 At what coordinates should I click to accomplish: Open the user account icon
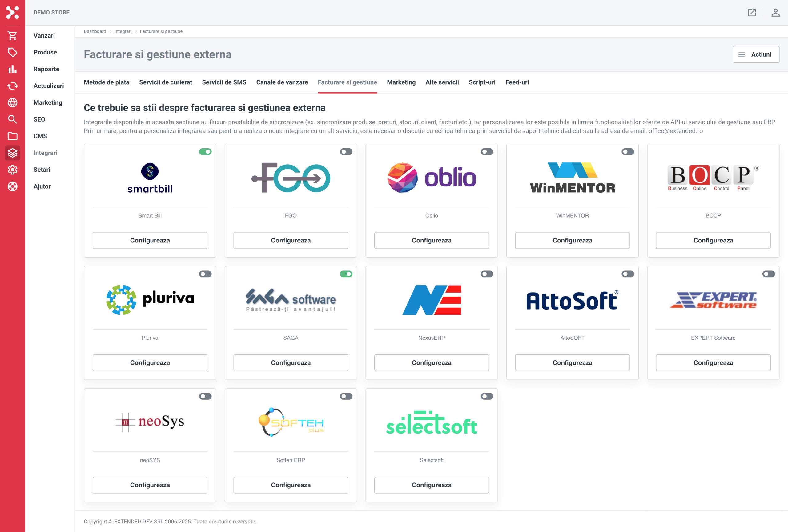click(775, 13)
